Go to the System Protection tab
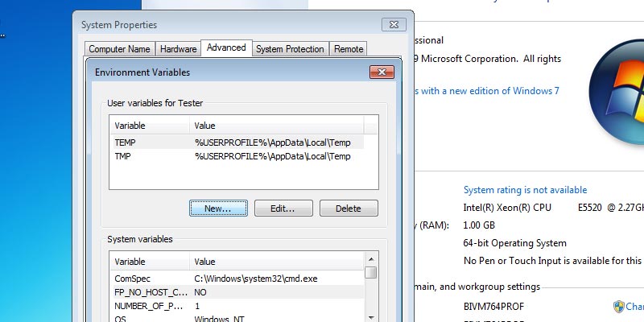This screenshot has width=644, height=322. click(x=290, y=49)
